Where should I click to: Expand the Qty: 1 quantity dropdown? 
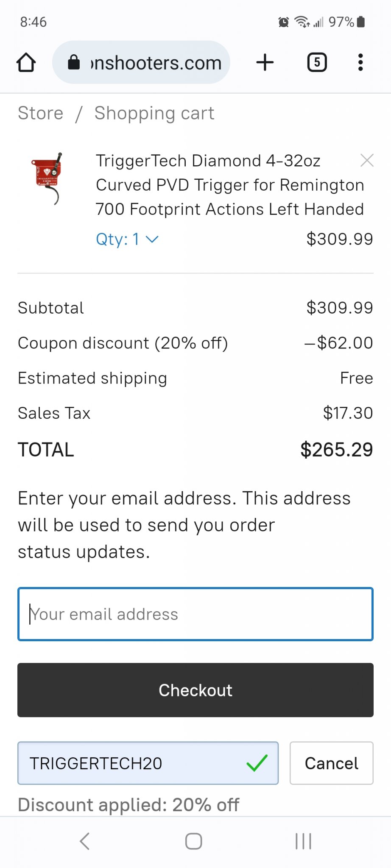127,239
